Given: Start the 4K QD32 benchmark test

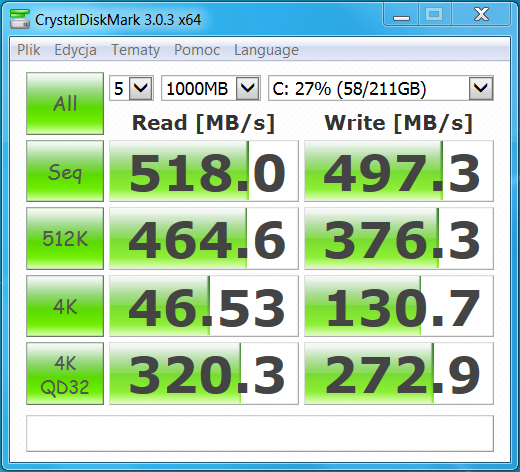Looking at the screenshot, I should click(x=65, y=374).
